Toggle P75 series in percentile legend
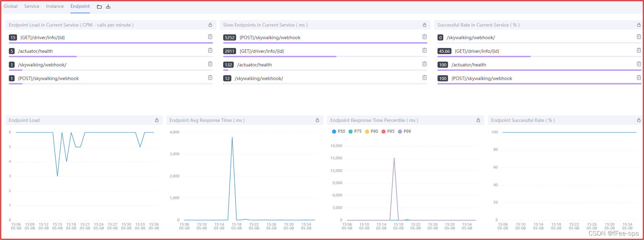 (355, 131)
